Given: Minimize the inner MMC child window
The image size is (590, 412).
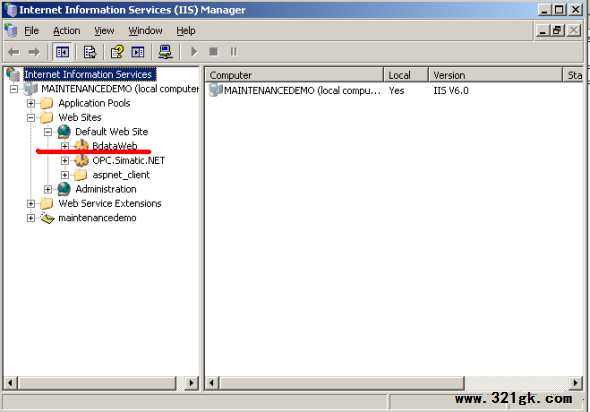Looking at the screenshot, I should coord(542,30).
